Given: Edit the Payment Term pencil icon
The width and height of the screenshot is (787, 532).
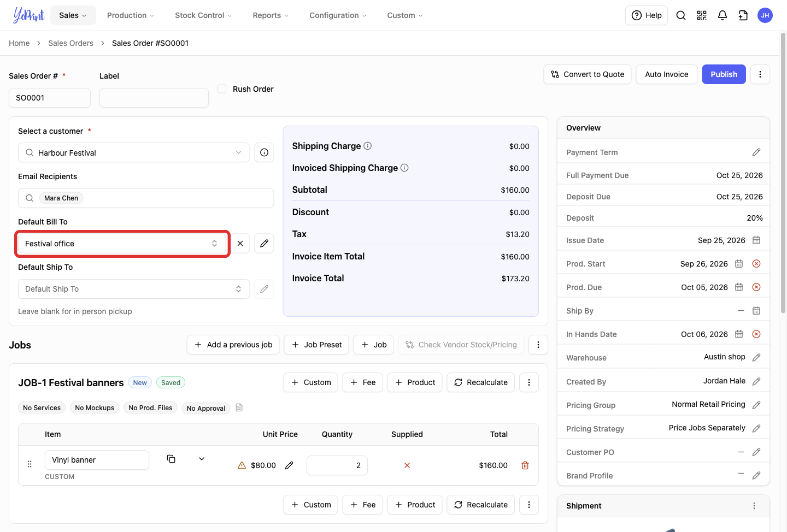Looking at the screenshot, I should pos(756,152).
